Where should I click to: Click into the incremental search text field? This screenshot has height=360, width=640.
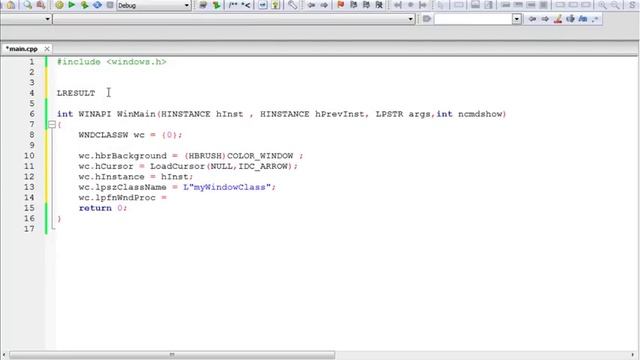(473, 19)
